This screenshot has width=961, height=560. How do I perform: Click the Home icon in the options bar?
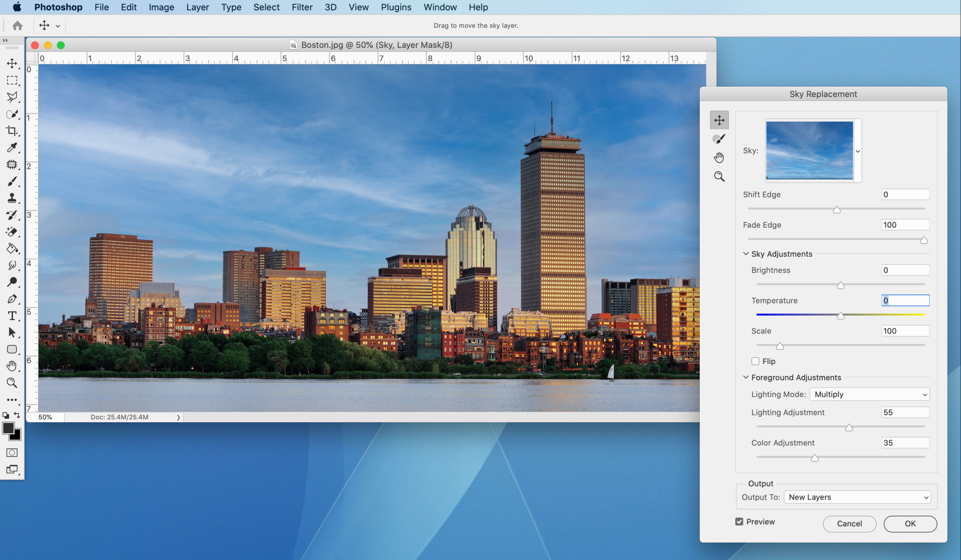click(17, 26)
